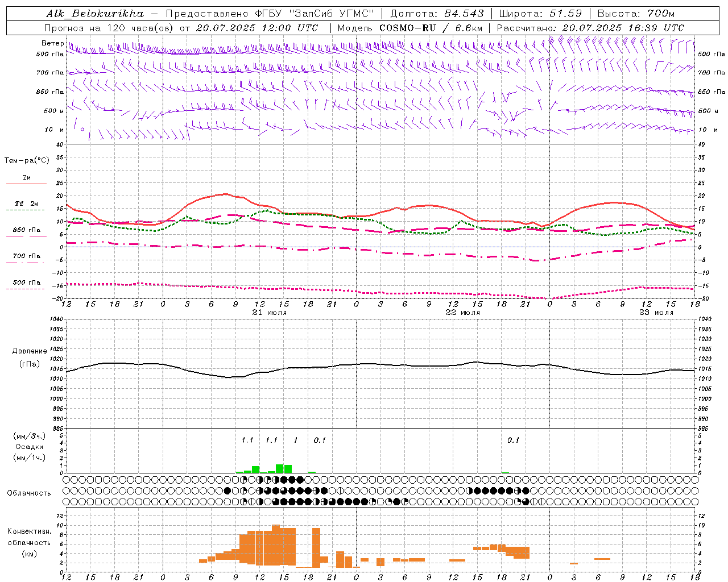Select the 'Широта: 51.59' latitude text
Image resolution: width=728 pixels, height=582 pixels.
(x=540, y=14)
